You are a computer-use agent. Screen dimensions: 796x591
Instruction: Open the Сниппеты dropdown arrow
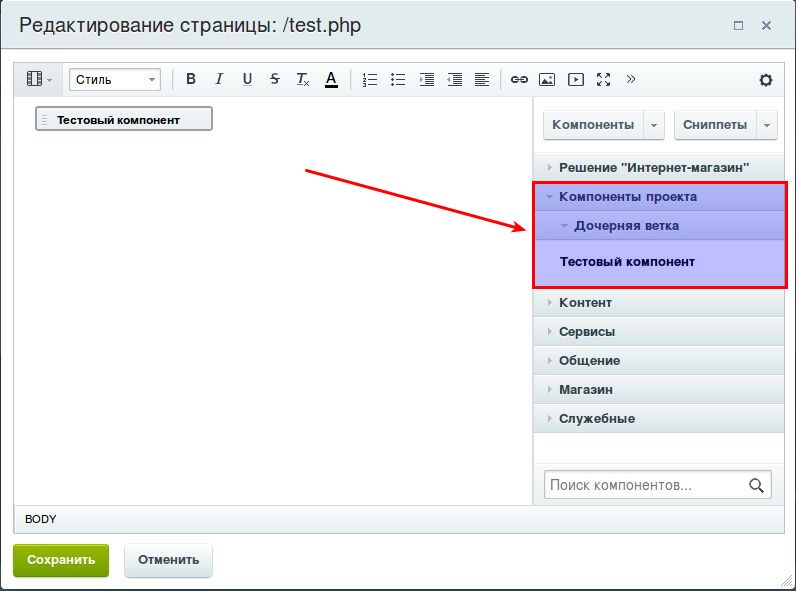click(x=767, y=125)
